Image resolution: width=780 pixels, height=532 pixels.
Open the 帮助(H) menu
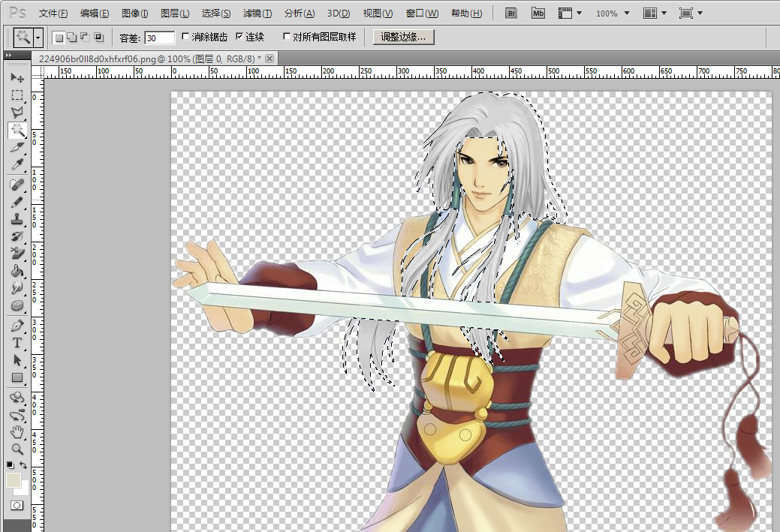pyautogui.click(x=467, y=14)
